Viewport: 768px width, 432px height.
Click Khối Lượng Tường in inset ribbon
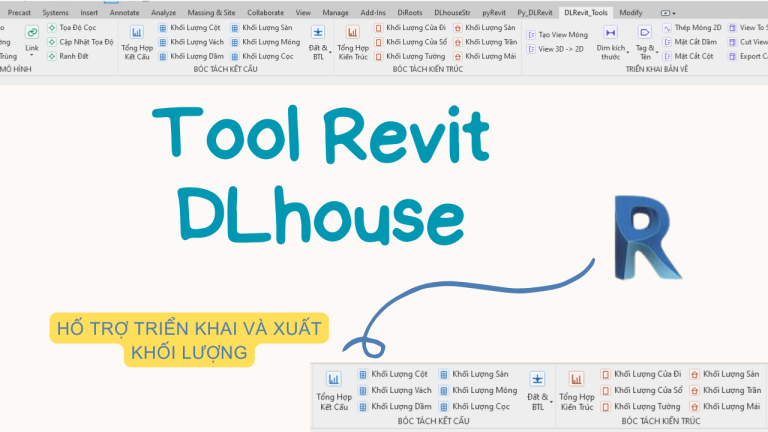click(x=641, y=407)
